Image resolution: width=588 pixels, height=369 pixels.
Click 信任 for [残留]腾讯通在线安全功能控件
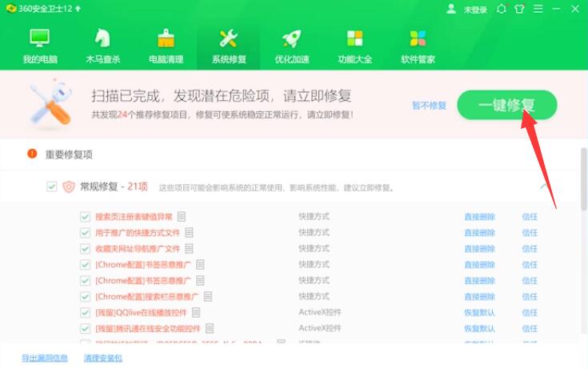(x=530, y=328)
